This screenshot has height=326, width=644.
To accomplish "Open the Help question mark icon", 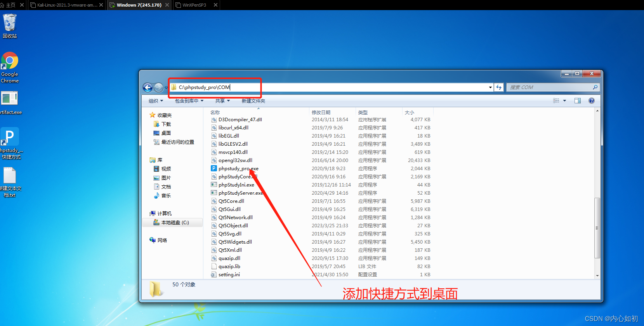I will (592, 101).
